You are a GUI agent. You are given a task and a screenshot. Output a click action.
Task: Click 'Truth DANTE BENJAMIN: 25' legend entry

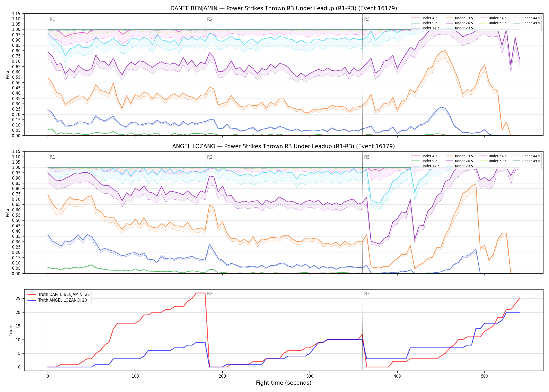click(x=59, y=295)
